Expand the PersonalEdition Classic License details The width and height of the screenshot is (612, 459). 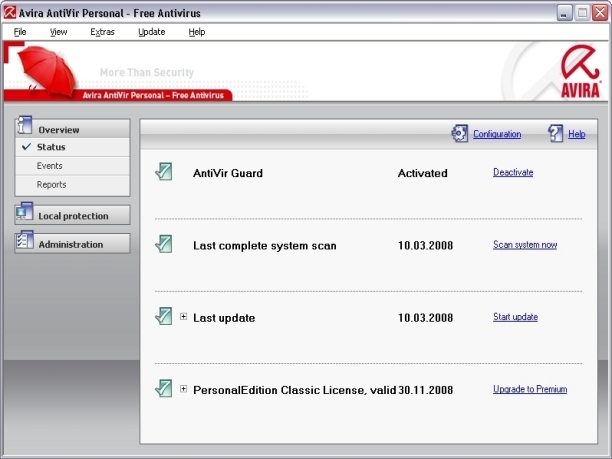pos(184,389)
